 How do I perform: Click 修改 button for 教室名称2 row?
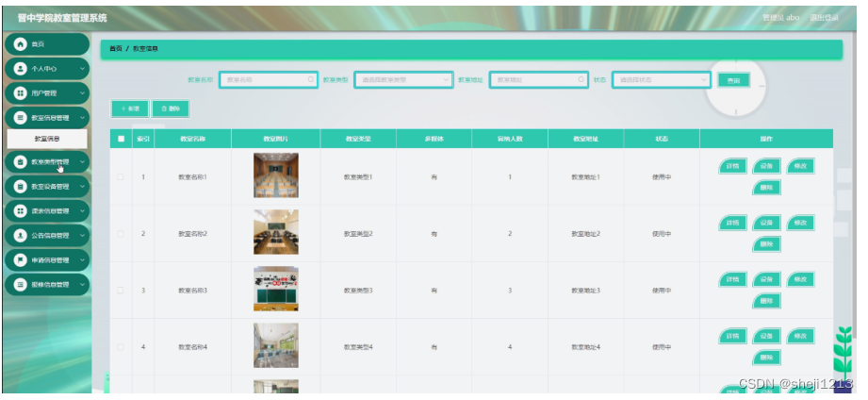click(x=800, y=223)
